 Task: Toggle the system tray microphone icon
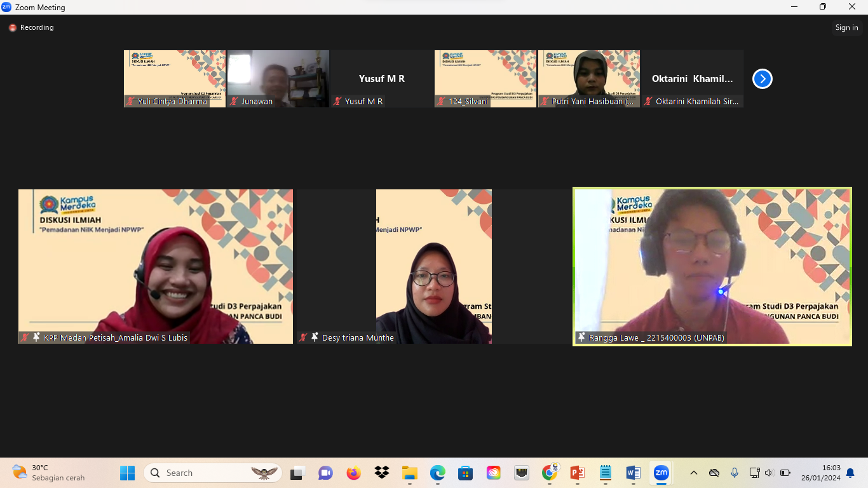tap(735, 473)
